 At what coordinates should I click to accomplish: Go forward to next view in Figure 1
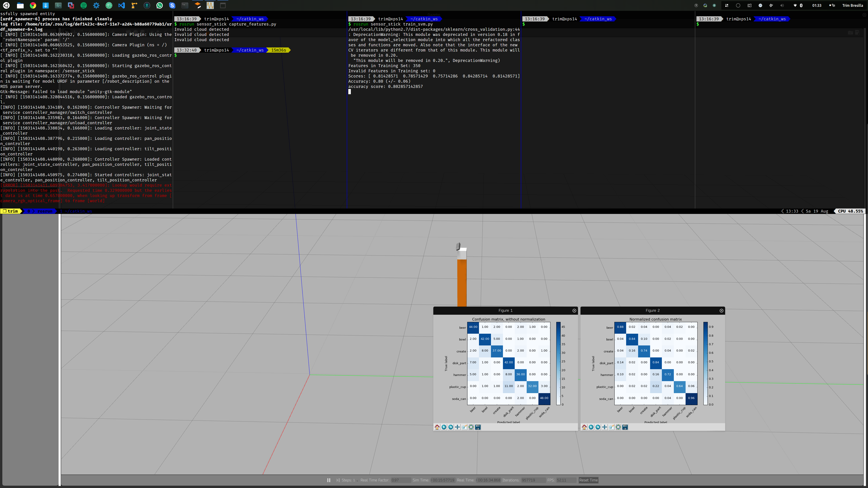point(451,427)
